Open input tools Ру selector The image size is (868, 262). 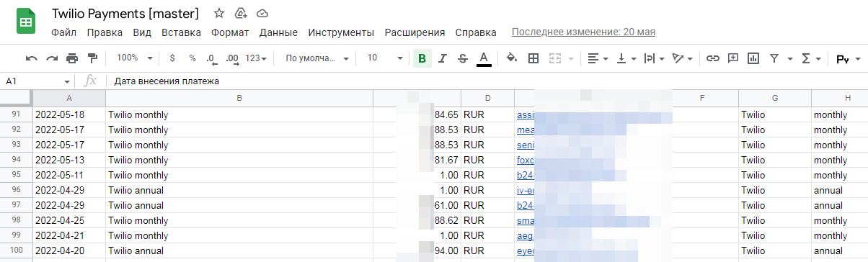847,58
